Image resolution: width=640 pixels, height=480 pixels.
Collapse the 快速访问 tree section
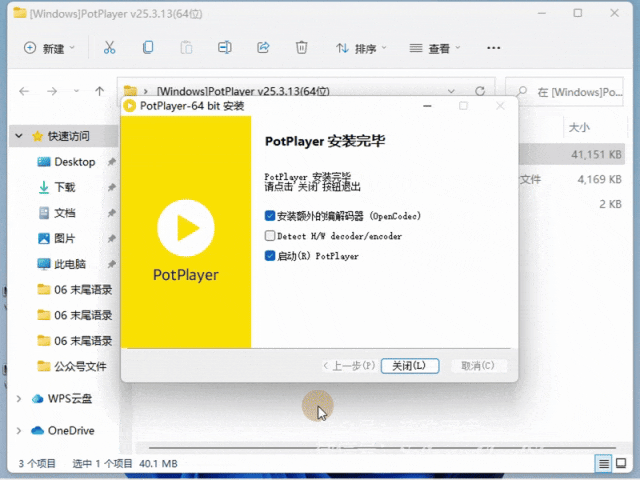[x=19, y=136]
